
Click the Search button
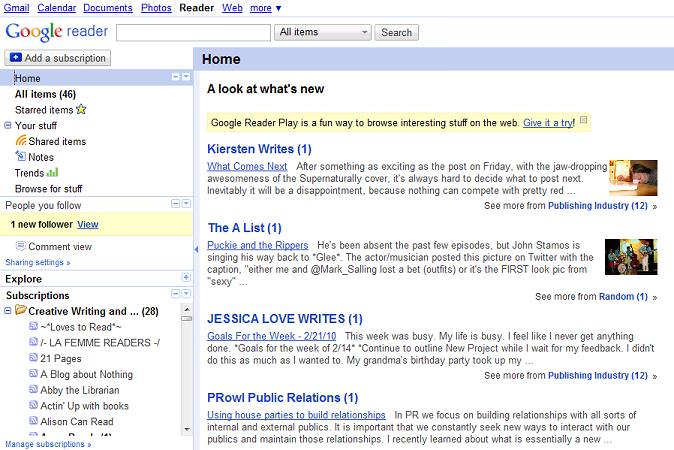click(x=396, y=32)
